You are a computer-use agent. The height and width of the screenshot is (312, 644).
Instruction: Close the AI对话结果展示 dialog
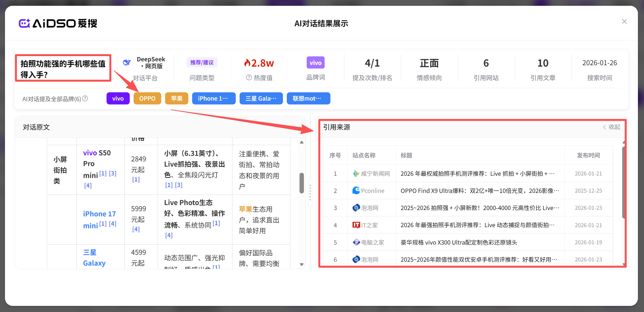click(x=624, y=22)
